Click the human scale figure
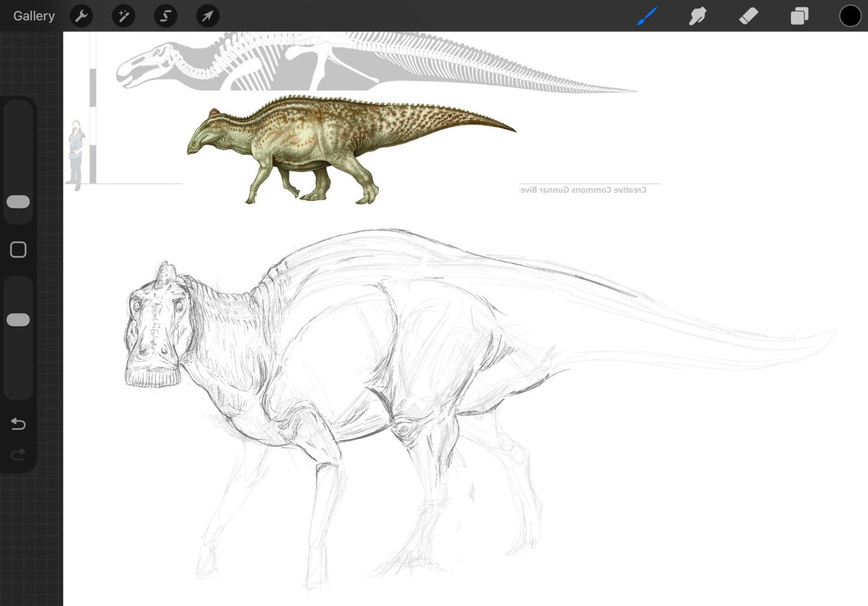Image resolution: width=868 pixels, height=606 pixels. pyautogui.click(x=75, y=155)
